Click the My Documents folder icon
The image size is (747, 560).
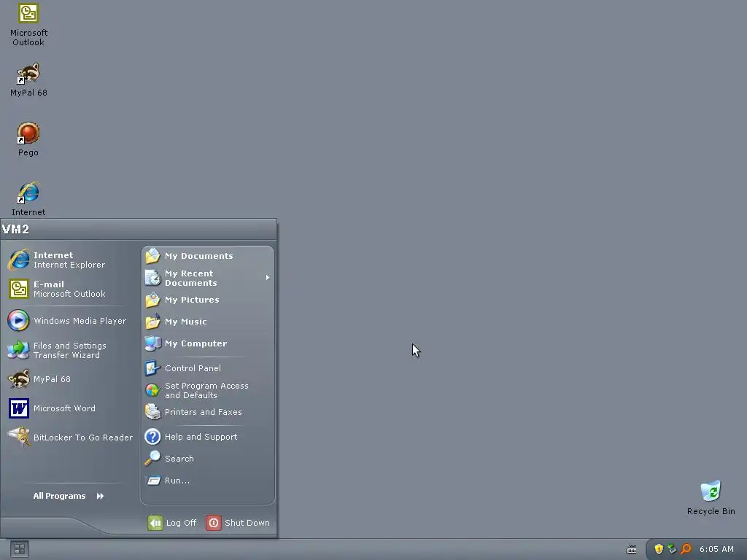[x=152, y=256]
